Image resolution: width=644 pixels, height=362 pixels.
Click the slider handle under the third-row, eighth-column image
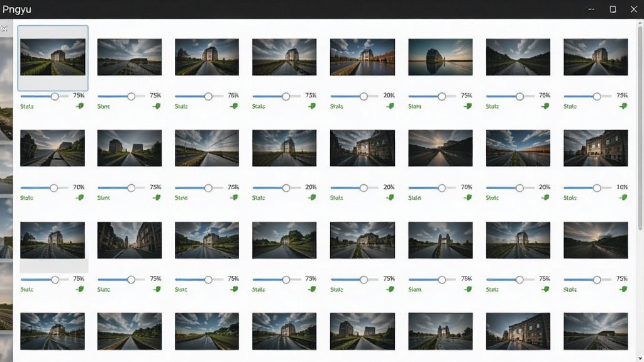[597, 280]
